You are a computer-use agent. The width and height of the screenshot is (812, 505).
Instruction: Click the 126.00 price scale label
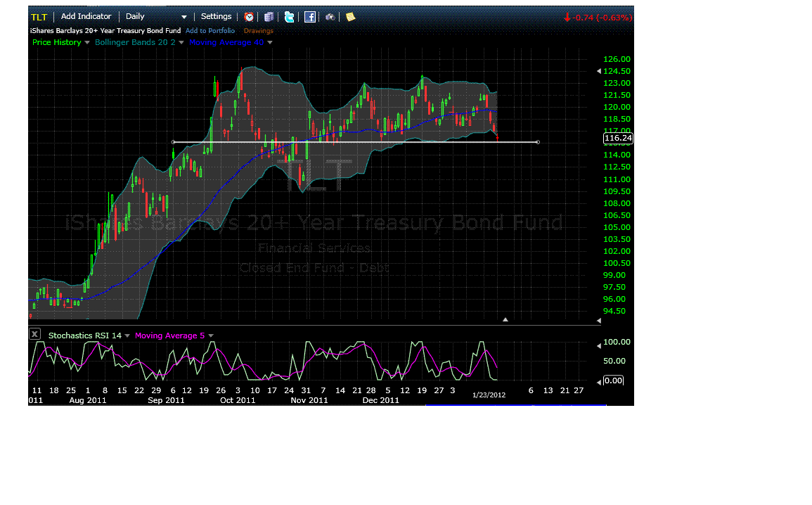click(617, 59)
